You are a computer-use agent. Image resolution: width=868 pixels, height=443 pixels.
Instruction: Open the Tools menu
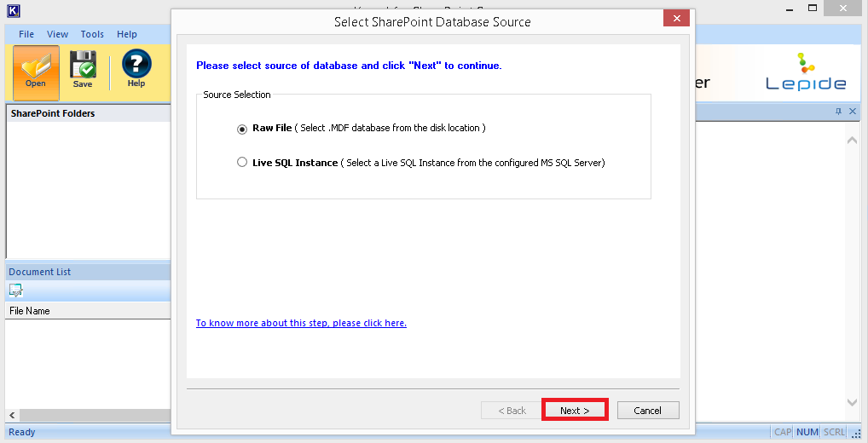[x=92, y=34]
